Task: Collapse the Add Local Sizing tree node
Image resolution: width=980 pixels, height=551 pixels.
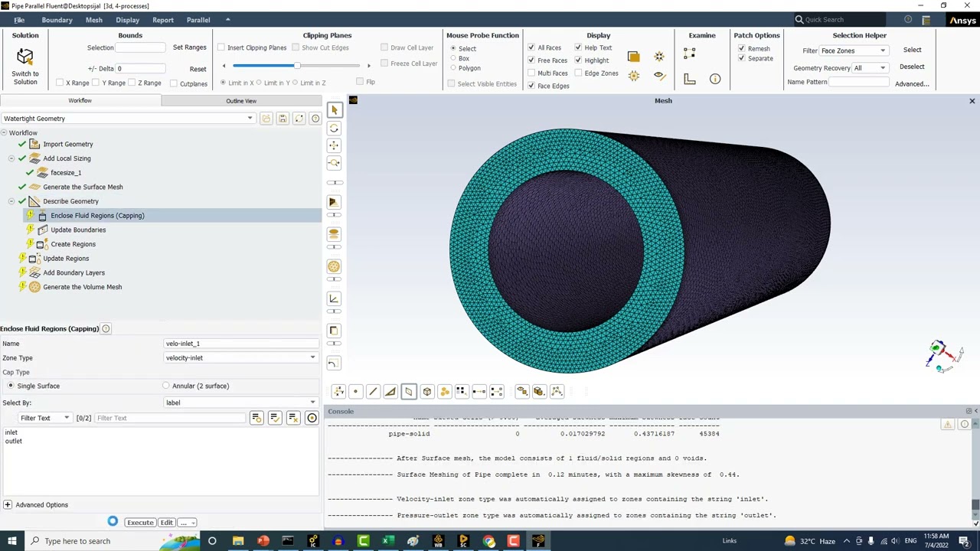Action: (x=11, y=158)
